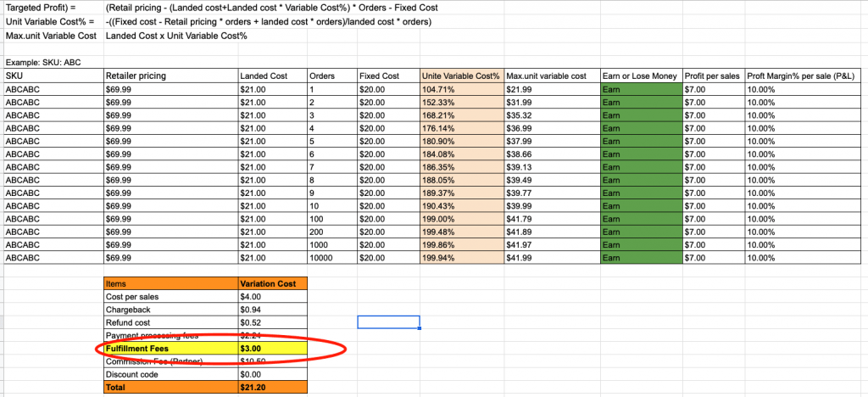Click the empty blue-outlined active cell
The width and height of the screenshot is (868, 397).
pyautogui.click(x=388, y=322)
